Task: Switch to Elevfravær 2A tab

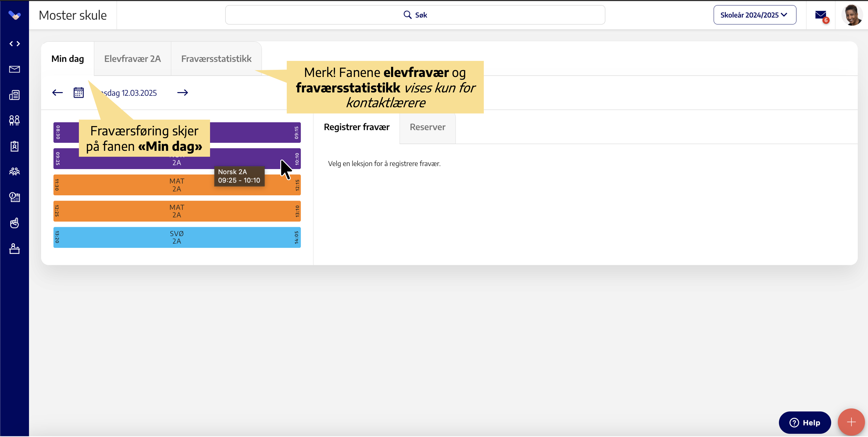Action: (x=132, y=59)
